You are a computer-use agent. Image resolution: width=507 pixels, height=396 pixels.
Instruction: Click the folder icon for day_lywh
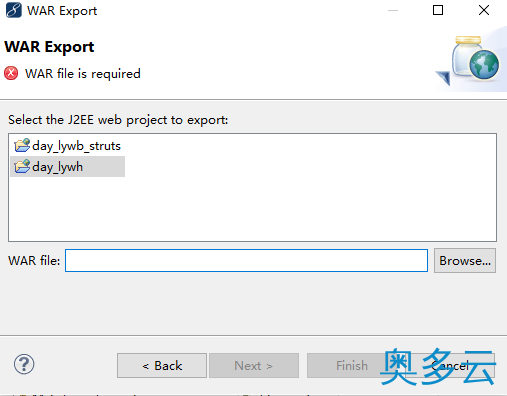[22, 166]
